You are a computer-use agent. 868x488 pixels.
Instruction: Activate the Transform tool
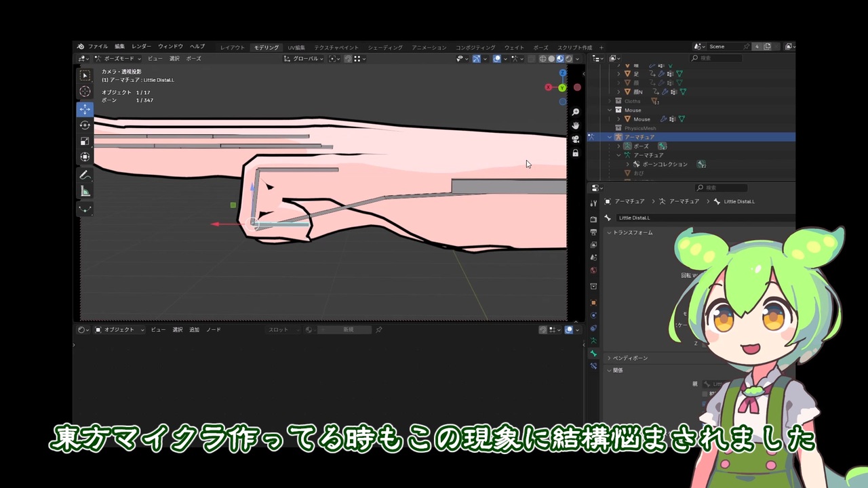point(85,157)
